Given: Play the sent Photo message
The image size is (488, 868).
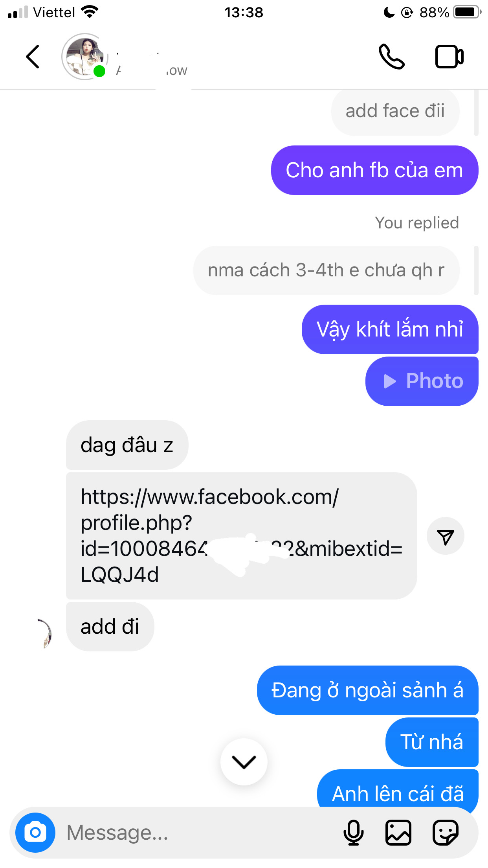Looking at the screenshot, I should coord(422,381).
